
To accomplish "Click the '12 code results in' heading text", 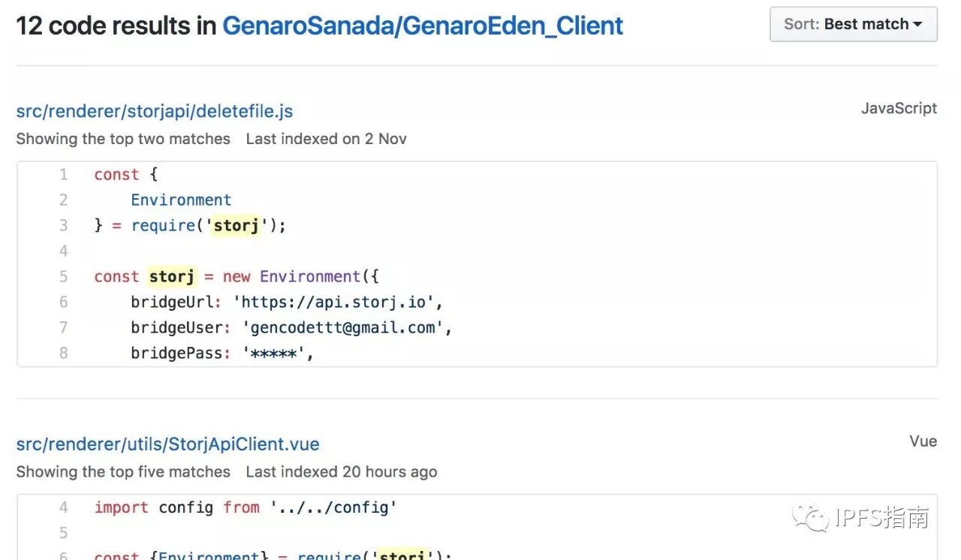I will click(x=117, y=26).
